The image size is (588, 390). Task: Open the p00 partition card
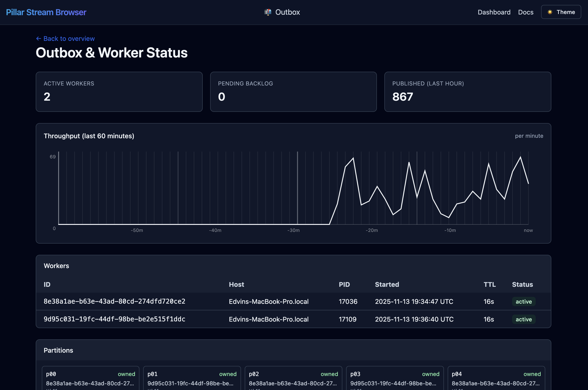tap(91, 378)
